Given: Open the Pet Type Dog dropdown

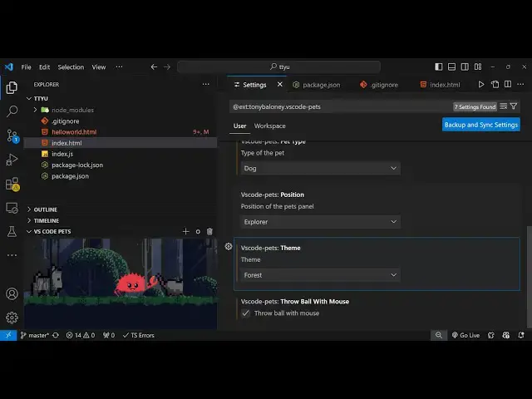Looking at the screenshot, I should tap(320, 168).
